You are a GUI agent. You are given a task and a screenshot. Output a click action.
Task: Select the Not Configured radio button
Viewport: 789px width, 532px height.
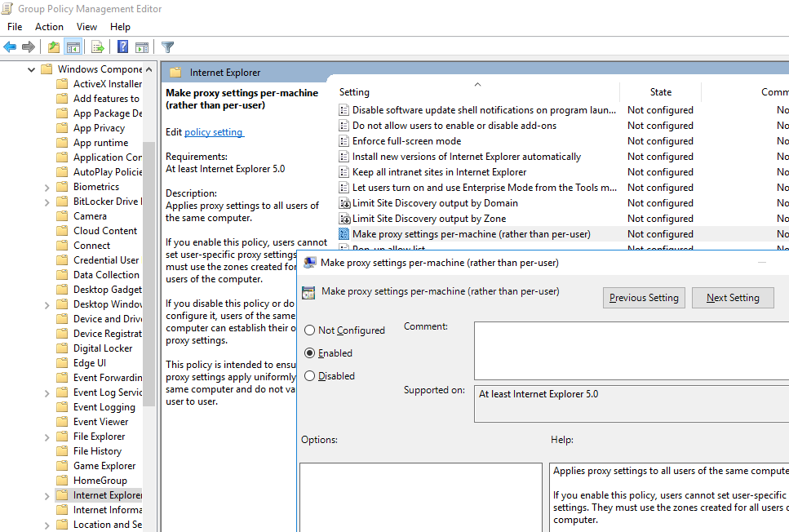310,330
